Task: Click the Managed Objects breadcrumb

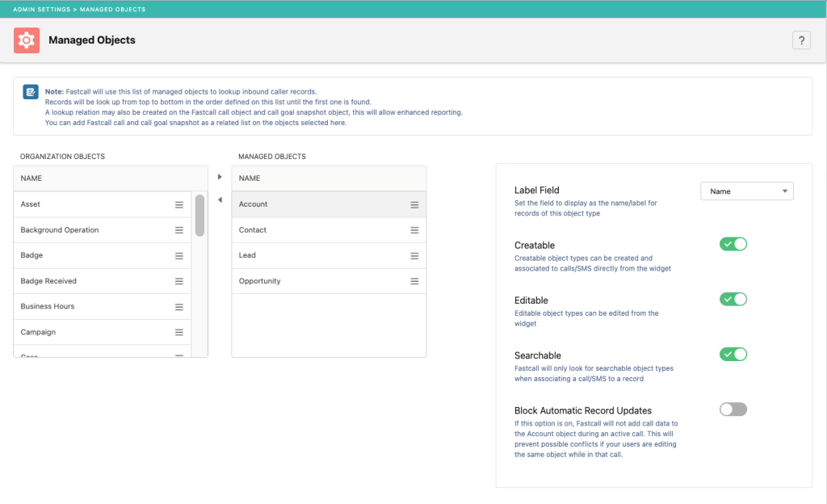Action: point(112,10)
